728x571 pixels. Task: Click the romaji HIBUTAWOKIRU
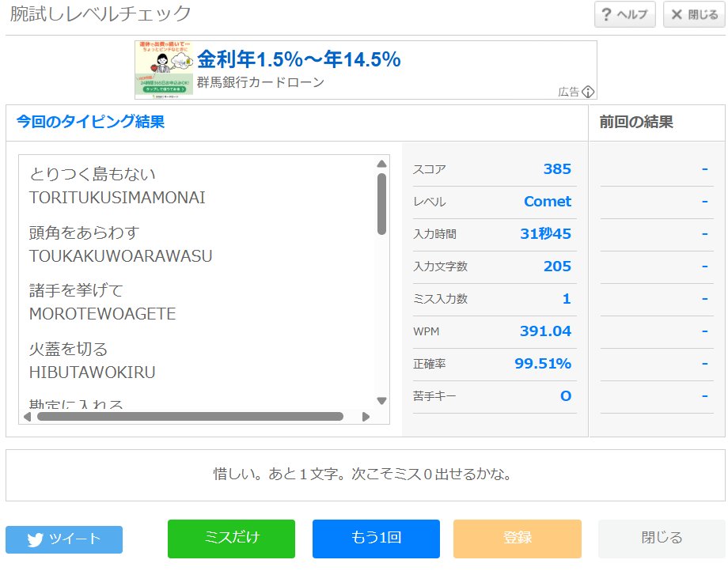92,372
